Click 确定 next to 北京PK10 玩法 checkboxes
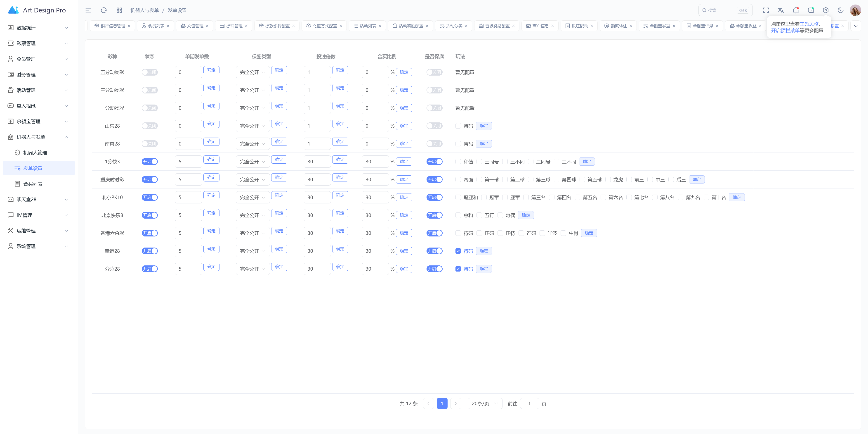This screenshot has width=868, height=434. pyautogui.click(x=736, y=197)
